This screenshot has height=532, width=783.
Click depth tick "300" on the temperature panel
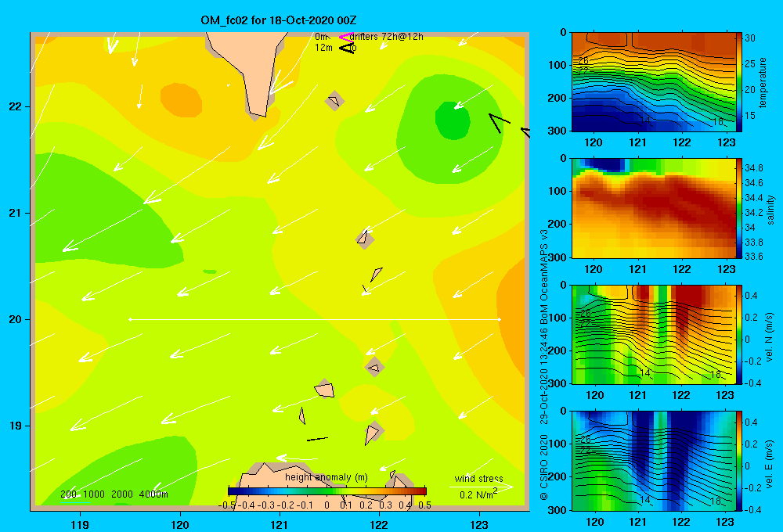557,130
